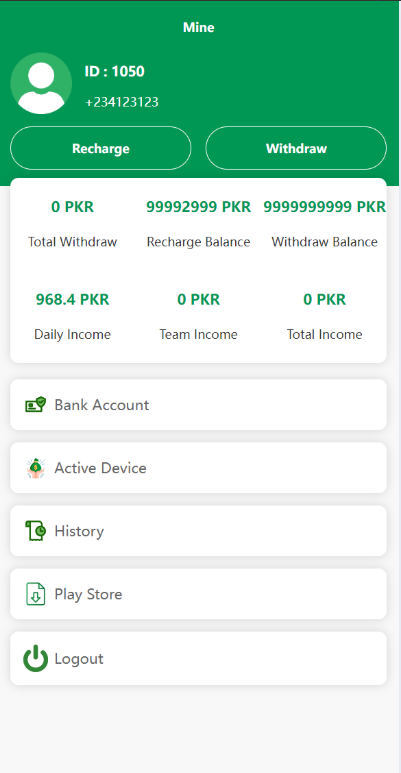
Task: Click the Recharge Balance 99992999 PKR value
Action: click(x=198, y=207)
